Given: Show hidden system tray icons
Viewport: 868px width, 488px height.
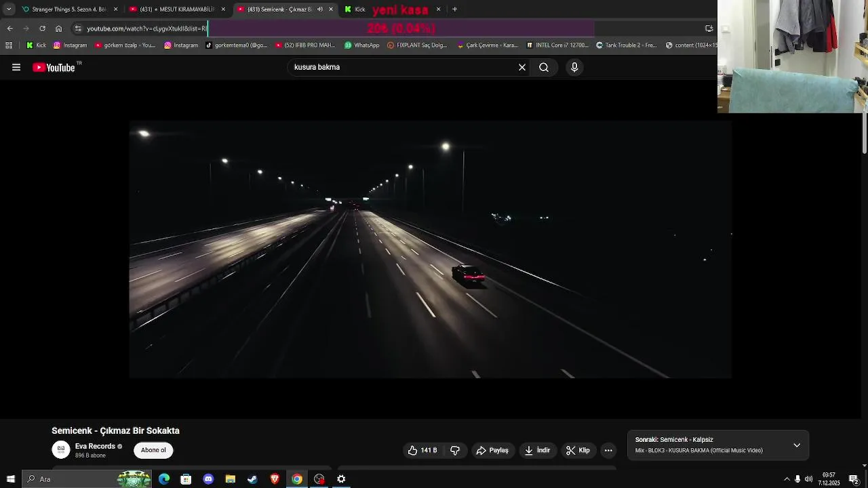Looking at the screenshot, I should tap(787, 479).
